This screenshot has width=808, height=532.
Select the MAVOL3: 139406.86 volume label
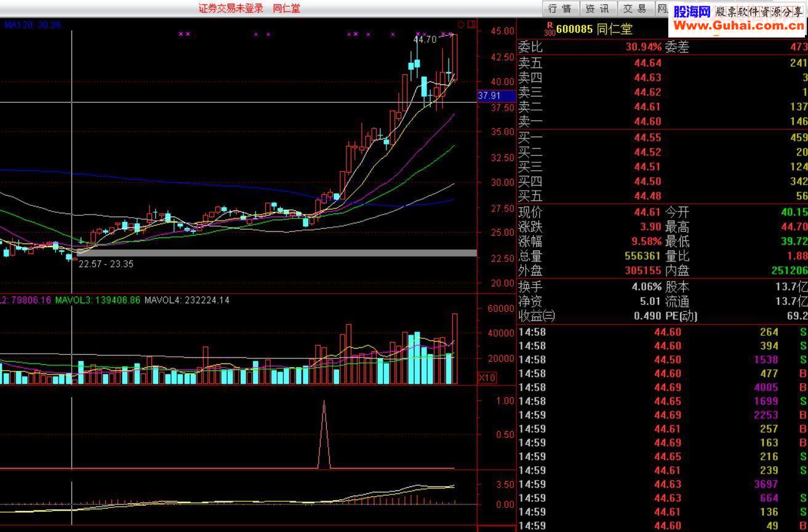[x=97, y=300]
